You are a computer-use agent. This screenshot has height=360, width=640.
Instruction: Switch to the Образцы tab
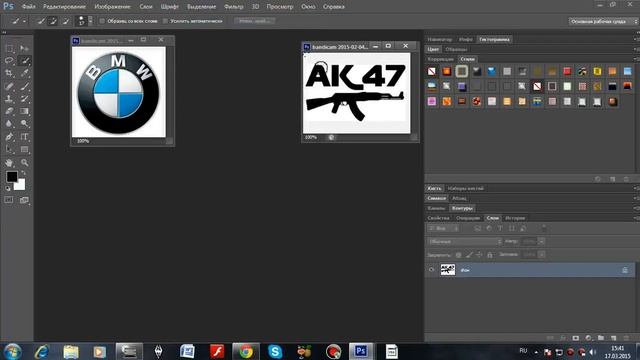[456, 49]
